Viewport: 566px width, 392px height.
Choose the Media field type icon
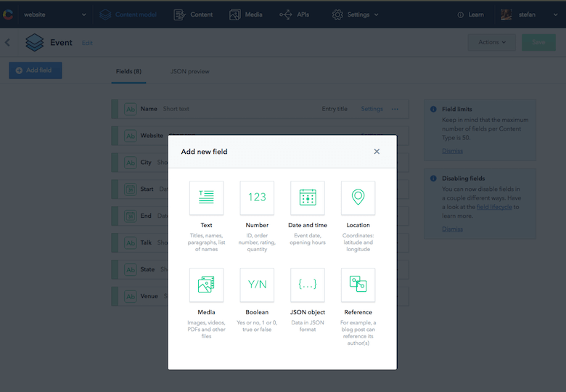point(206,285)
